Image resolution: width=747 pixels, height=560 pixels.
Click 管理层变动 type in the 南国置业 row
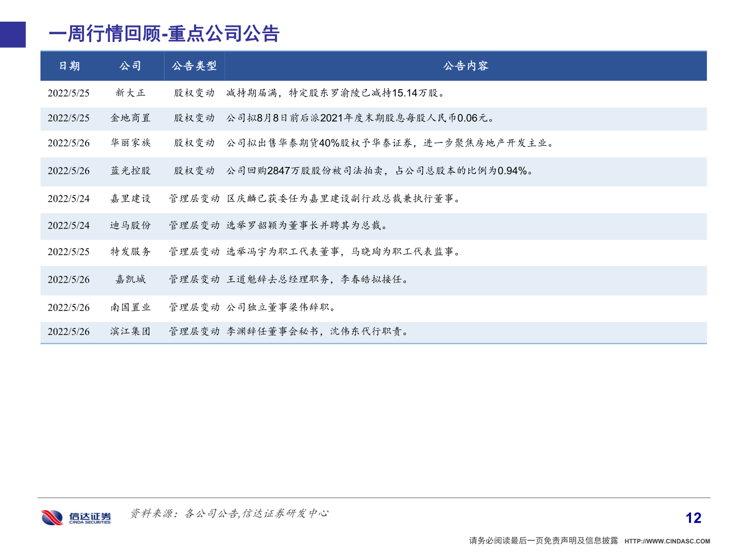coord(195,307)
